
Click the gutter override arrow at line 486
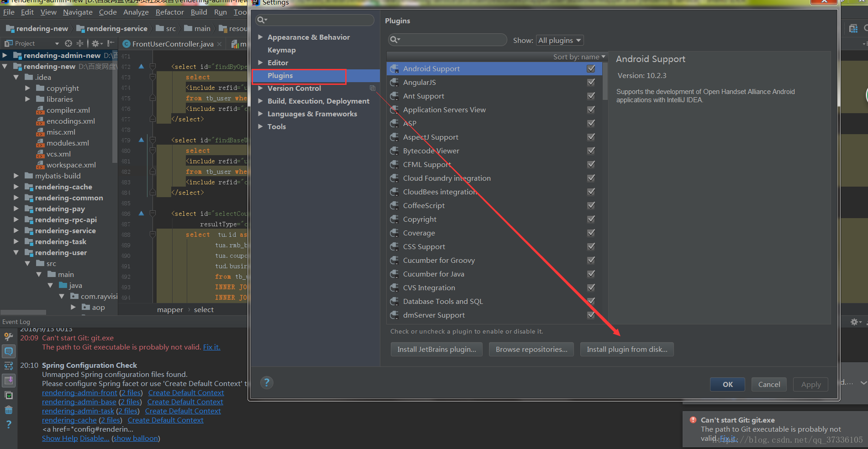click(141, 214)
